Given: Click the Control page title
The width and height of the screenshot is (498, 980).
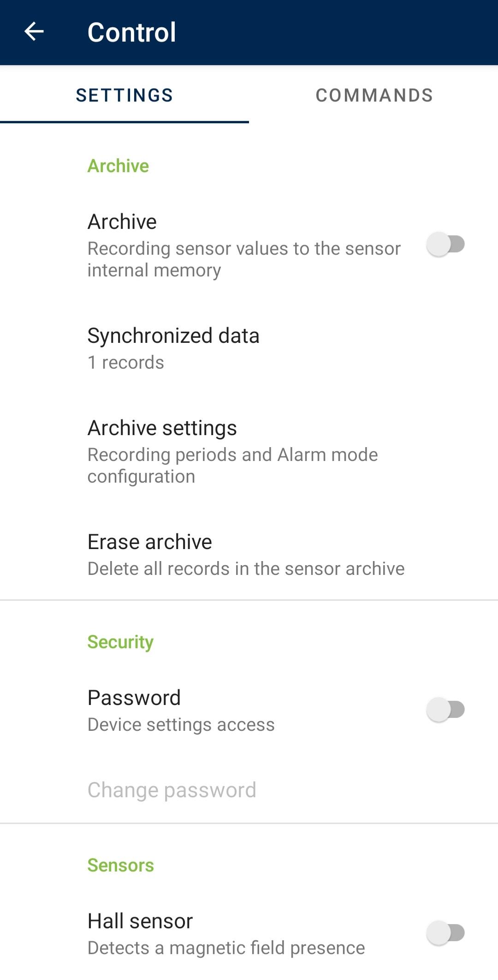Looking at the screenshot, I should coord(132,32).
